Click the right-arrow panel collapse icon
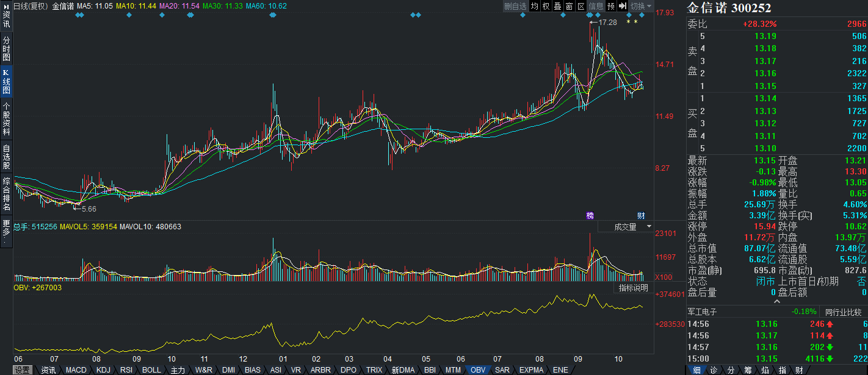 [x=623, y=6]
